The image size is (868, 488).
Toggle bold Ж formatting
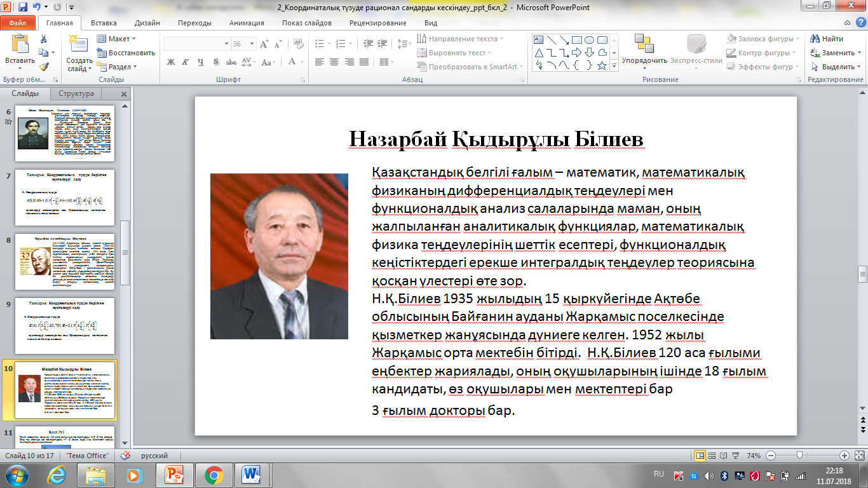[170, 62]
